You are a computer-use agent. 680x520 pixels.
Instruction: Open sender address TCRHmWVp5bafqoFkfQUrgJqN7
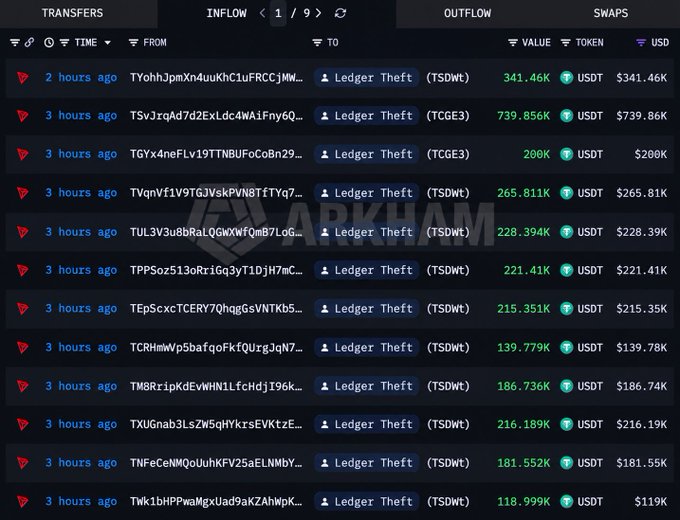tap(216, 347)
